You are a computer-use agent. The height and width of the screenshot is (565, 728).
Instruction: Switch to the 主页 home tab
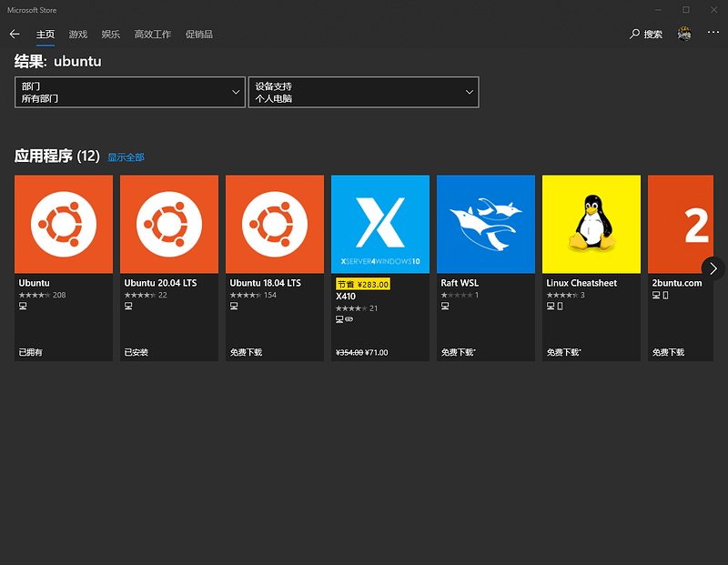click(x=45, y=35)
